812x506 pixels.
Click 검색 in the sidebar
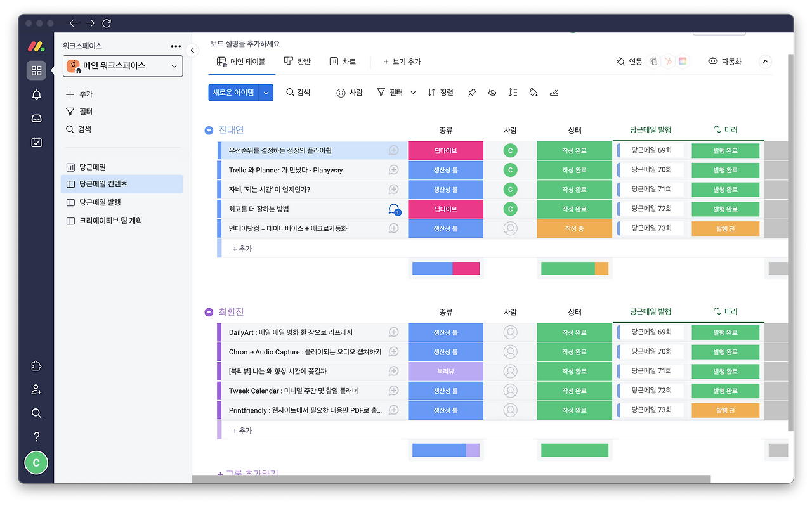click(x=79, y=129)
